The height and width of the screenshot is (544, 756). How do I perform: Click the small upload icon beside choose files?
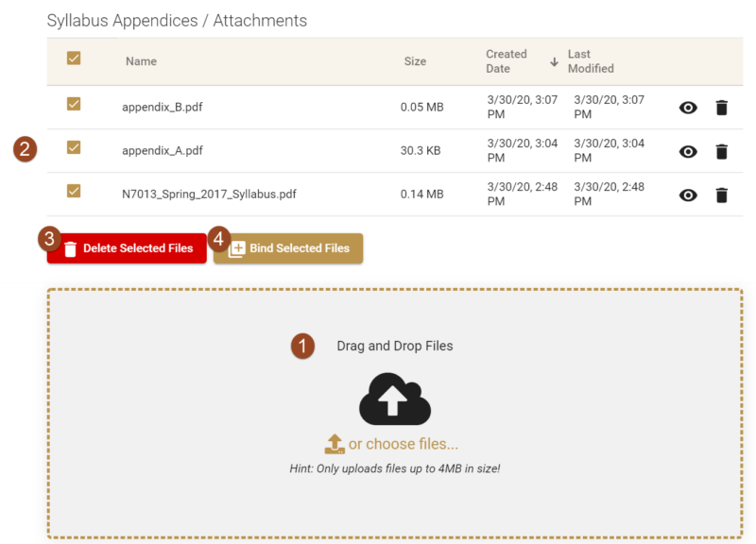335,444
